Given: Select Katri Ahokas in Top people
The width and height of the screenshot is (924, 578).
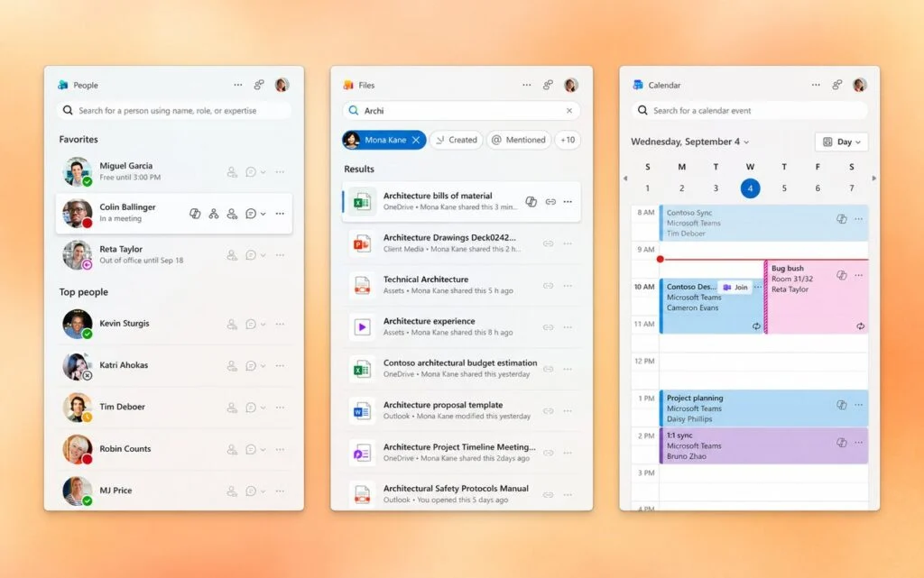Looking at the screenshot, I should tap(174, 365).
